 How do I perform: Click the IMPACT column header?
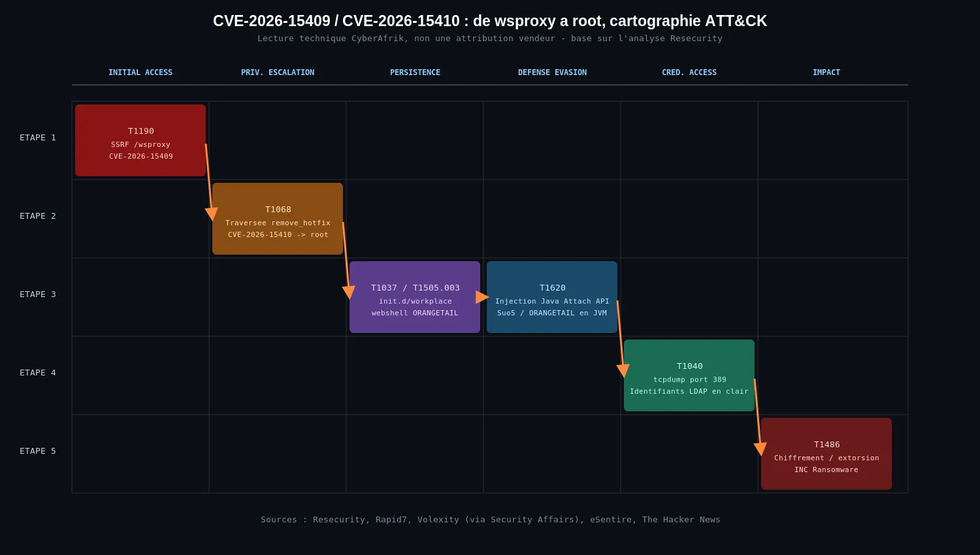(826, 72)
